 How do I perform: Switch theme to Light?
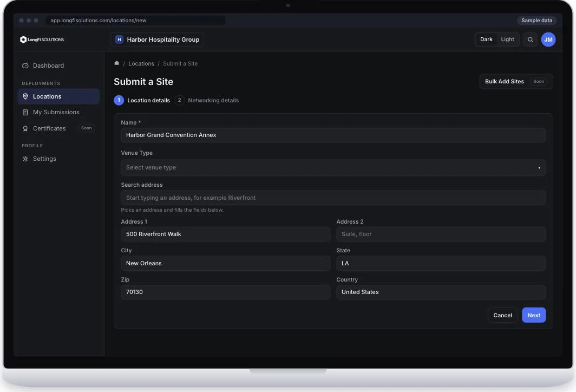pyautogui.click(x=507, y=40)
